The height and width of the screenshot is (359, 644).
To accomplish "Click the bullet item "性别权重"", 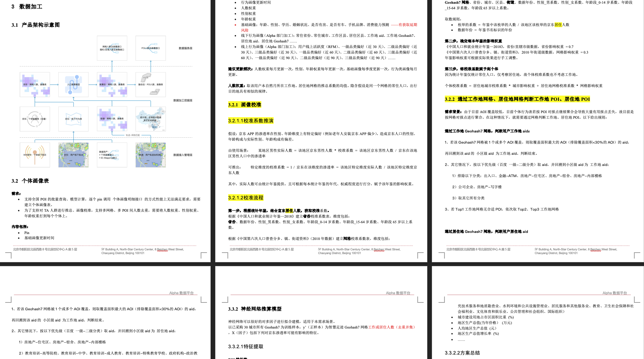I will 248,13.
